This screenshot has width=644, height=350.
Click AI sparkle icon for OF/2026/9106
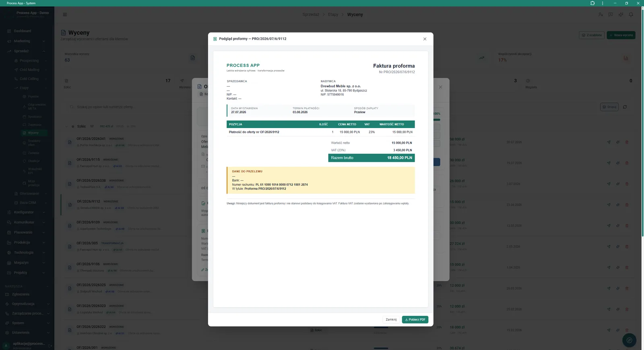pos(618,267)
